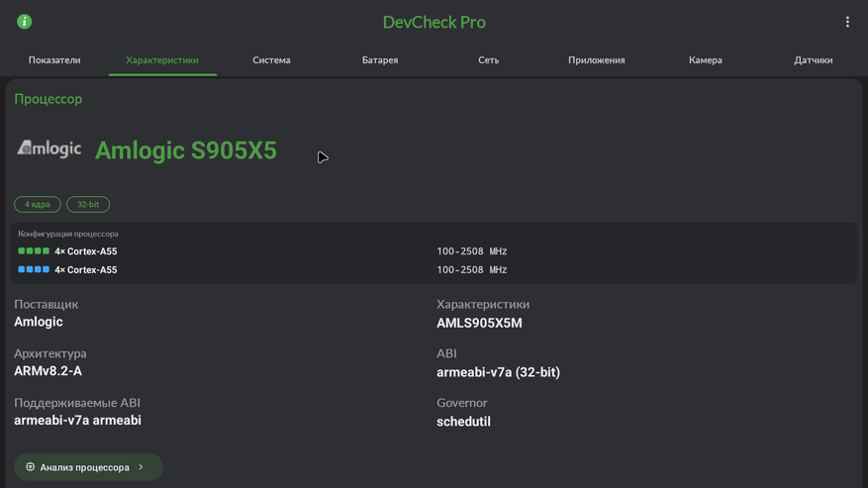Click blue-row '4× Cortex-A55' text
Image resolution: width=868 pixels, height=488 pixels.
86,270
